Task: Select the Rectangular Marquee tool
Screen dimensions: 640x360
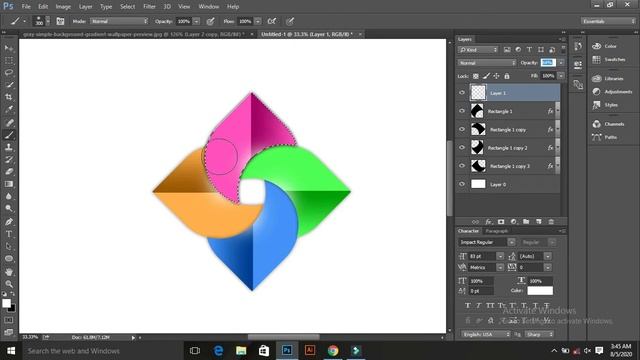Action: 9,60
